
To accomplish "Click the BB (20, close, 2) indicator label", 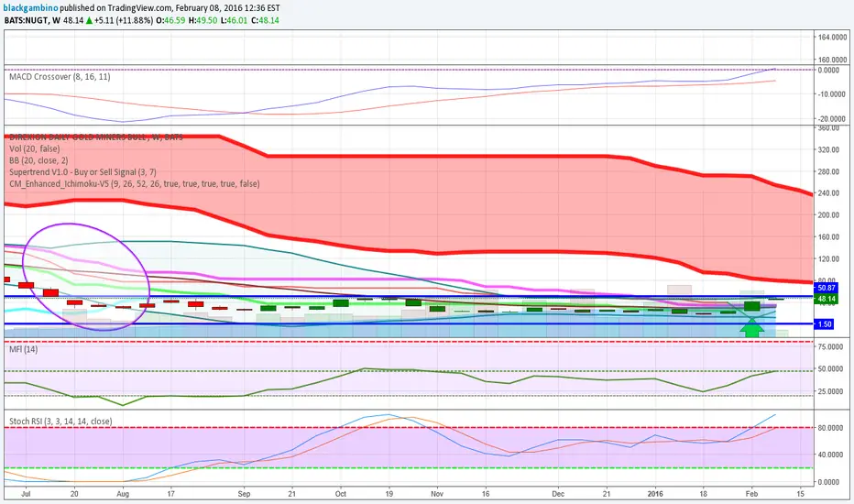I will coord(38,160).
